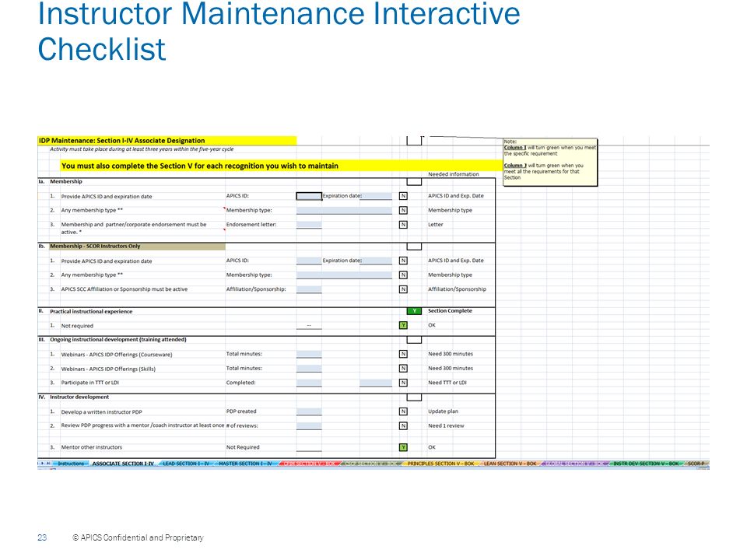Open the LEAN SECTION V - BOK tab
Viewport: 747px width, 560px height.
(x=510, y=464)
